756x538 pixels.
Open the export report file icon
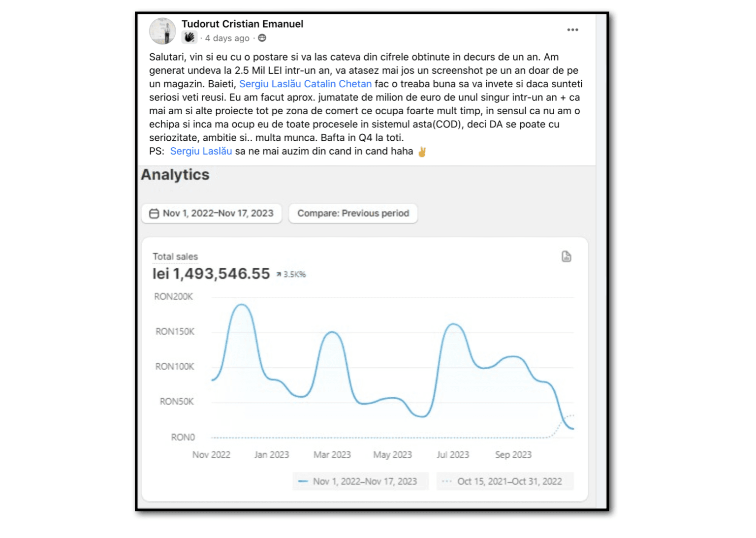(x=567, y=256)
